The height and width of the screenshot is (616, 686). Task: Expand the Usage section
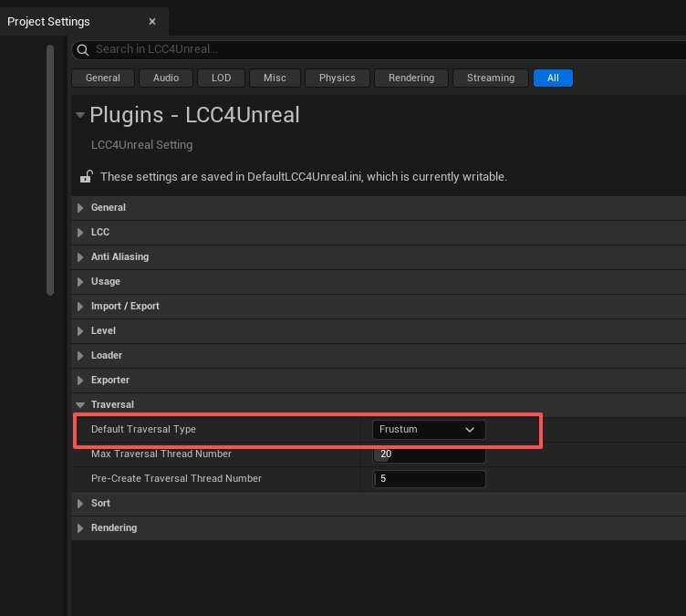80,281
